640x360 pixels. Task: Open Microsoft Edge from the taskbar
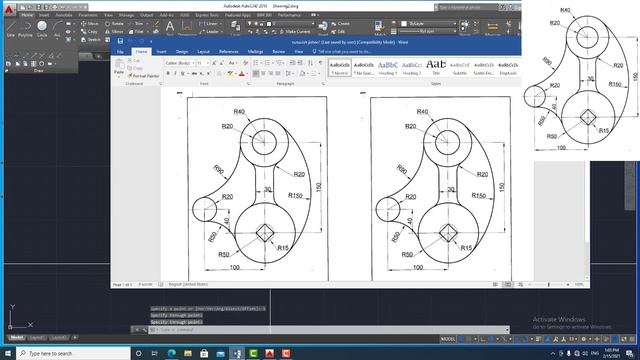172,353
